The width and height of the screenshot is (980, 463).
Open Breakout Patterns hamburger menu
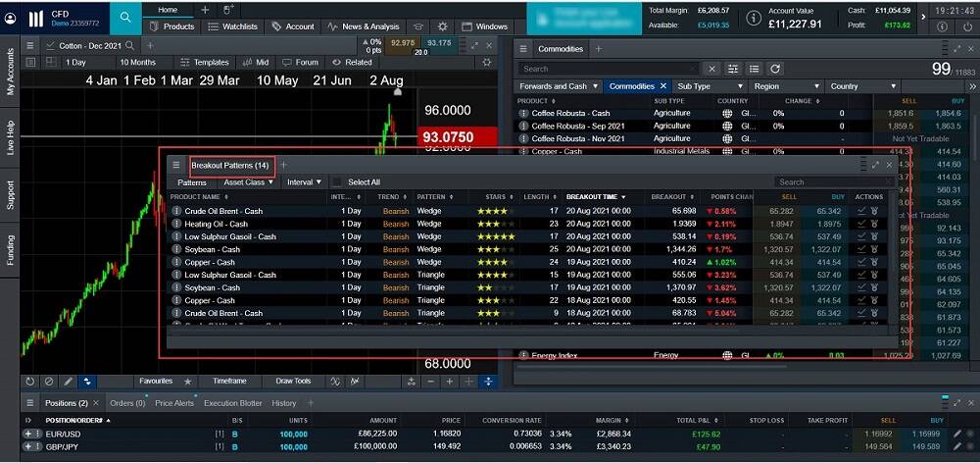pyautogui.click(x=176, y=165)
